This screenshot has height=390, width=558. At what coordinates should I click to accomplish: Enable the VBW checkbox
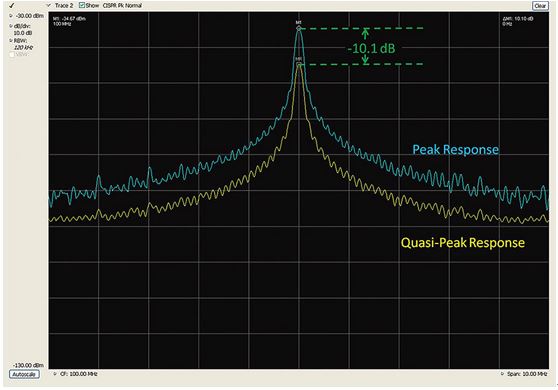coord(12,54)
